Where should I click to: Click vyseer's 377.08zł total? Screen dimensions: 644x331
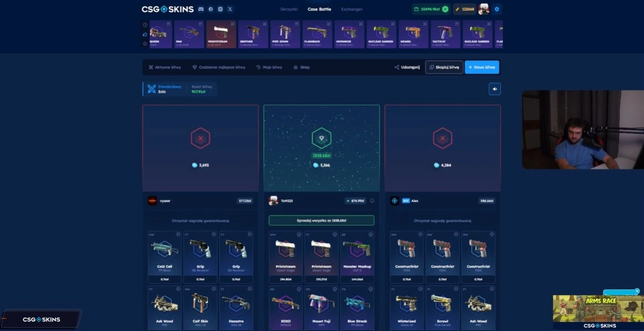(x=245, y=201)
